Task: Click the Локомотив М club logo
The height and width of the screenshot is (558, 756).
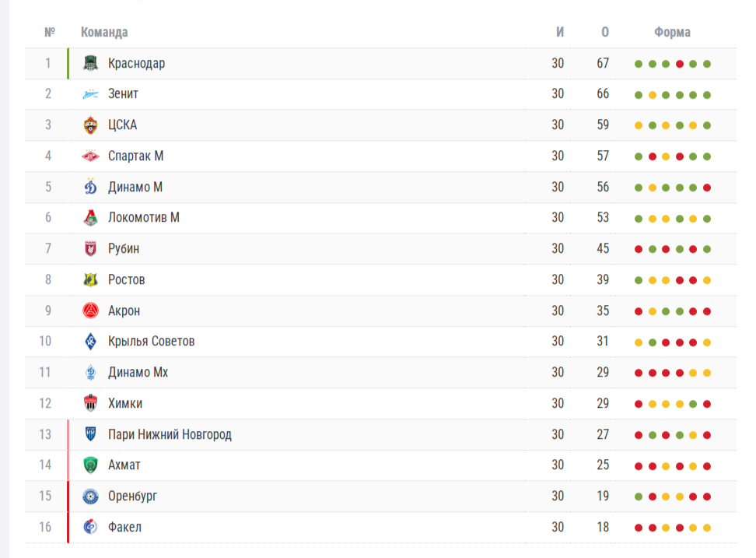Action: pyautogui.click(x=91, y=217)
